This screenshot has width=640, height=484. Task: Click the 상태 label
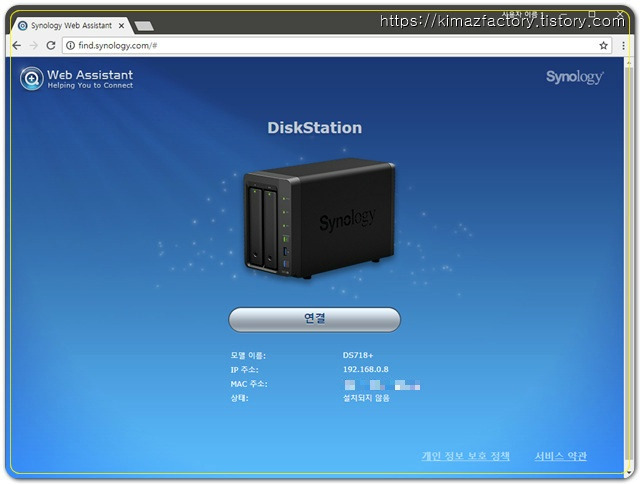[x=239, y=398]
